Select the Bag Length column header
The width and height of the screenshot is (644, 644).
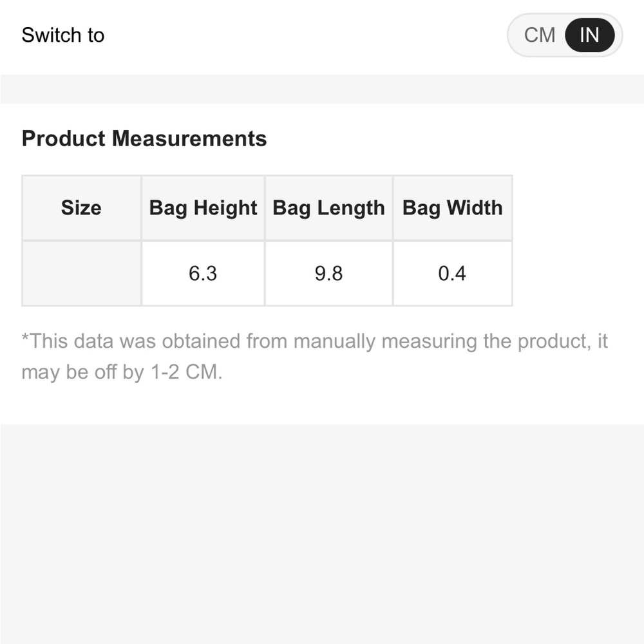point(328,208)
